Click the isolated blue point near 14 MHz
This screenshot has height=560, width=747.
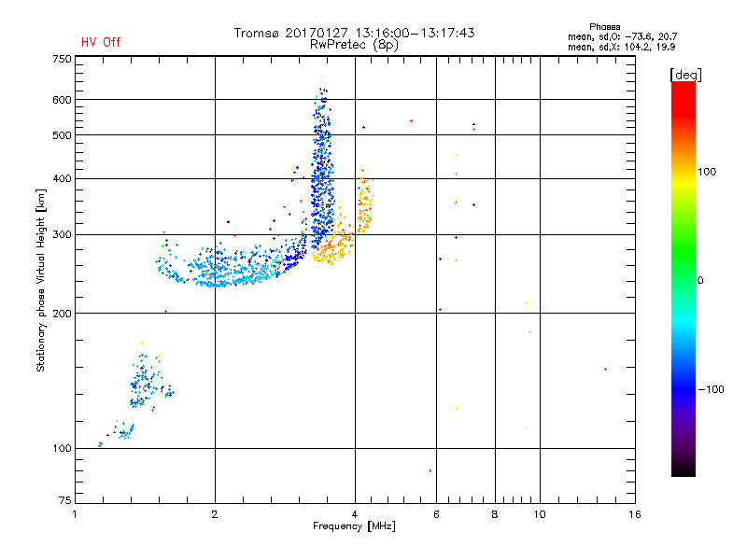click(605, 369)
